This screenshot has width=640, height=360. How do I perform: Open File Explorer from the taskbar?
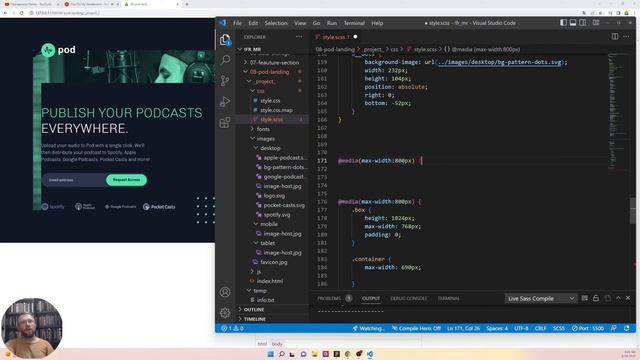[x=314, y=354]
